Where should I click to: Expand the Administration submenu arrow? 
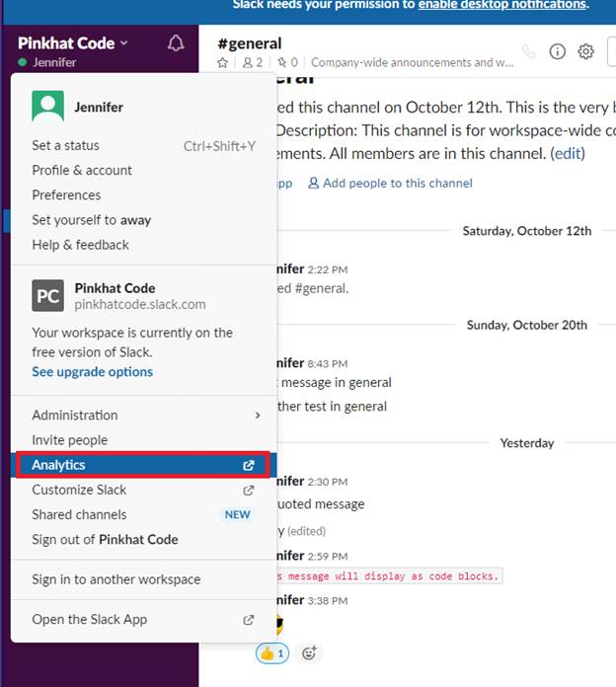258,416
